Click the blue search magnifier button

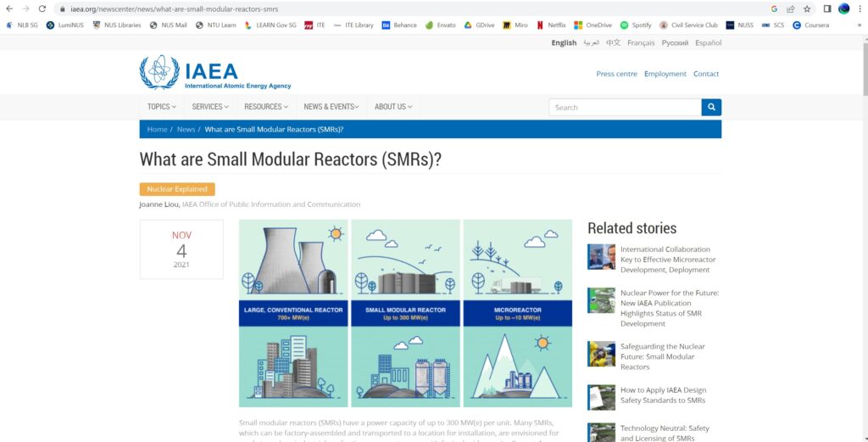click(711, 108)
